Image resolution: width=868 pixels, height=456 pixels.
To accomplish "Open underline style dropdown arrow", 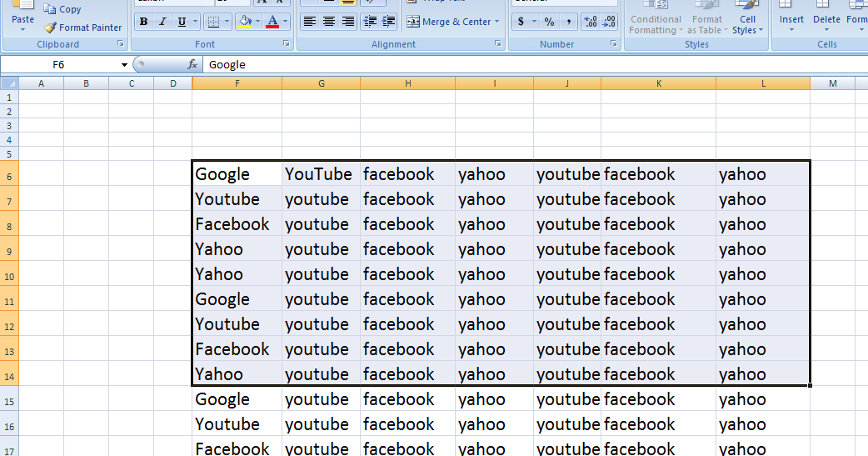I will 195,23.
